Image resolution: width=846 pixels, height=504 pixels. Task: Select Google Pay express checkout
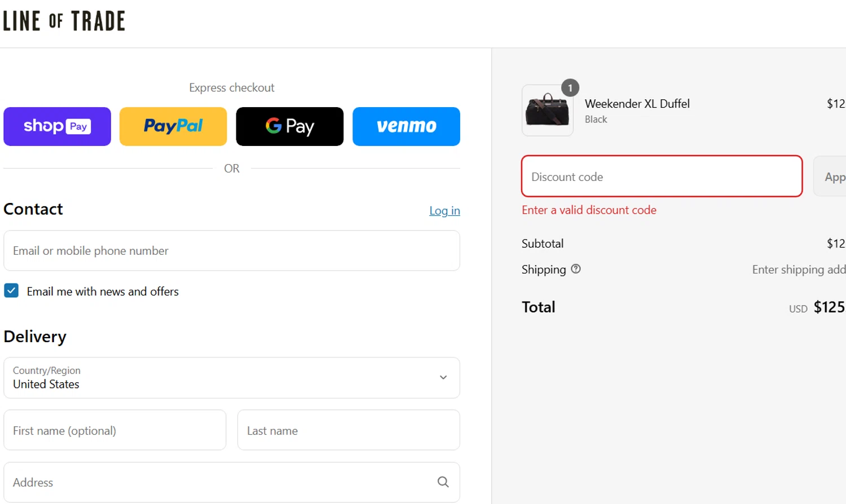pyautogui.click(x=290, y=126)
